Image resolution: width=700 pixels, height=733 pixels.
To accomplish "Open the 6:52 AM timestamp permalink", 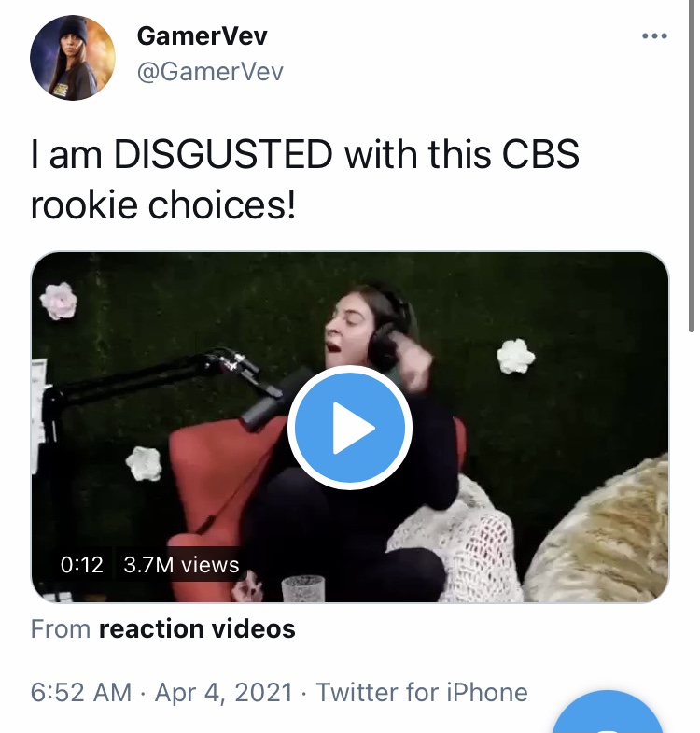I will (81, 692).
